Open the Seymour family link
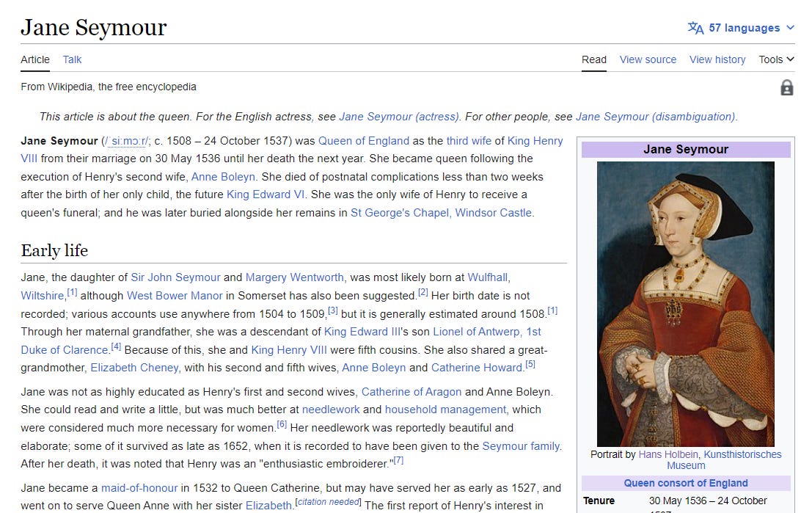812x513 pixels. [521, 445]
